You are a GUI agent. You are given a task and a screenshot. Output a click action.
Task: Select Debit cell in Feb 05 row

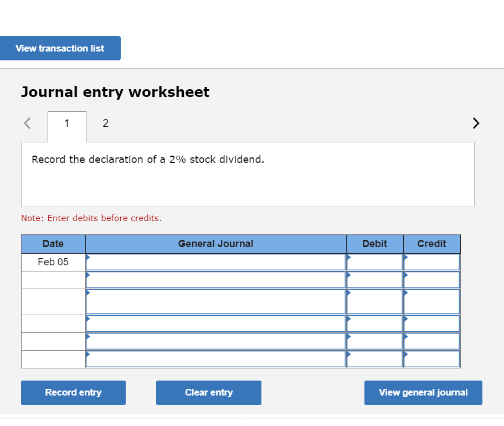click(375, 262)
